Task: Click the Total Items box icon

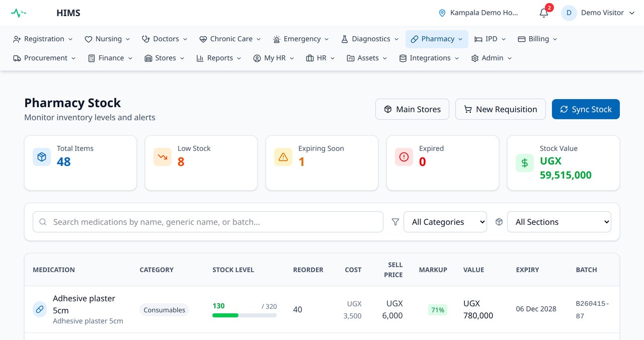Action: 42,157
